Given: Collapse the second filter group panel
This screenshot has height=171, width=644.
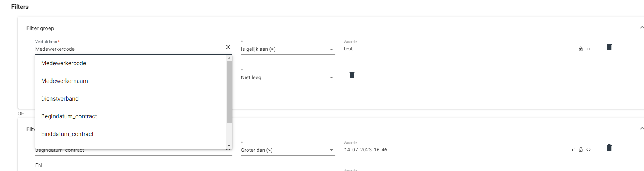Looking at the screenshot, I should tap(642, 129).
